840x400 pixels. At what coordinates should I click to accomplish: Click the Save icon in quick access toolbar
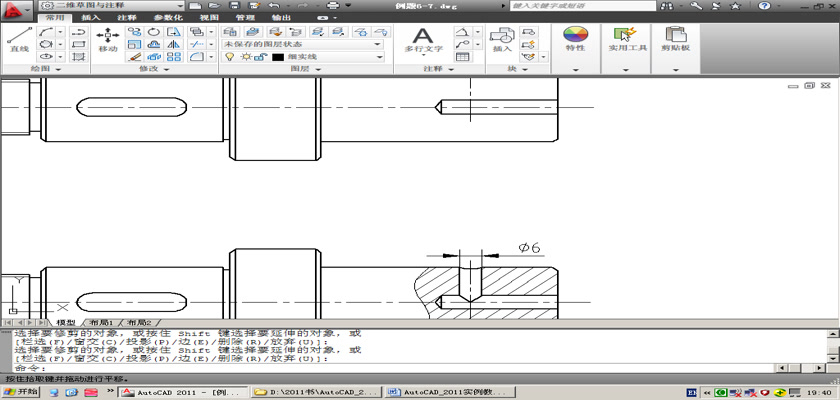click(232, 6)
